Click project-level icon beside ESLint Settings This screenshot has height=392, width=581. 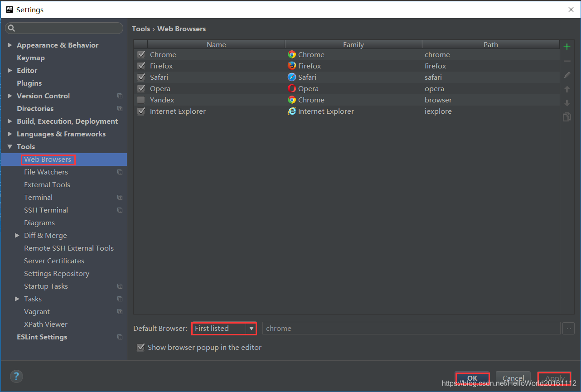[x=120, y=337]
